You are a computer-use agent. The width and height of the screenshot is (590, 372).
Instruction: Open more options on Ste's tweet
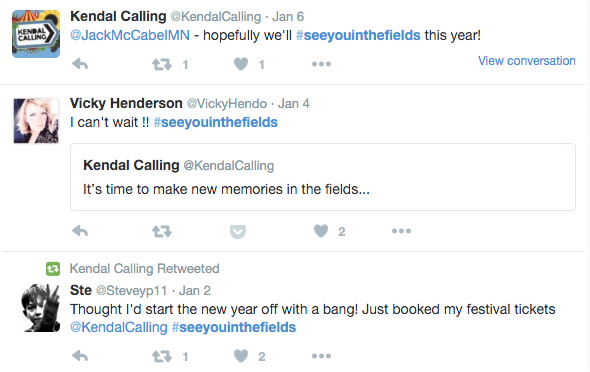[x=321, y=356]
